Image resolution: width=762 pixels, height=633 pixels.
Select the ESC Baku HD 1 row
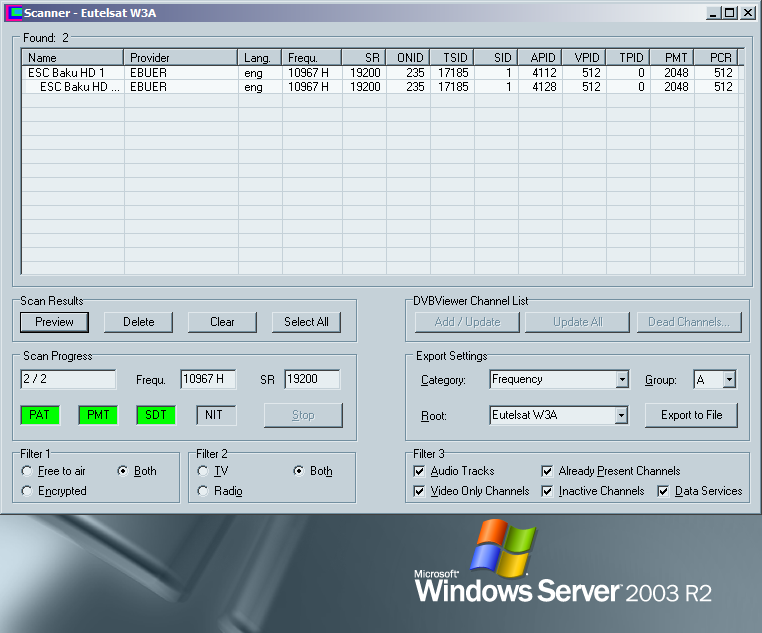click(381, 73)
